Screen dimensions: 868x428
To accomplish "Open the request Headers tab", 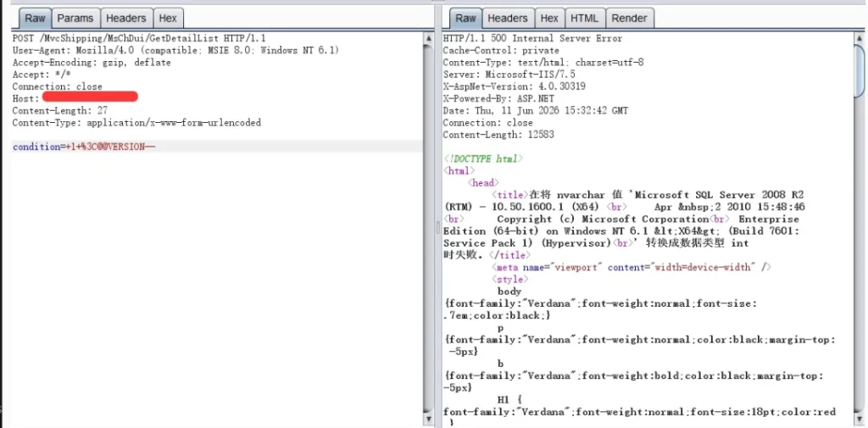I will click(x=125, y=19).
